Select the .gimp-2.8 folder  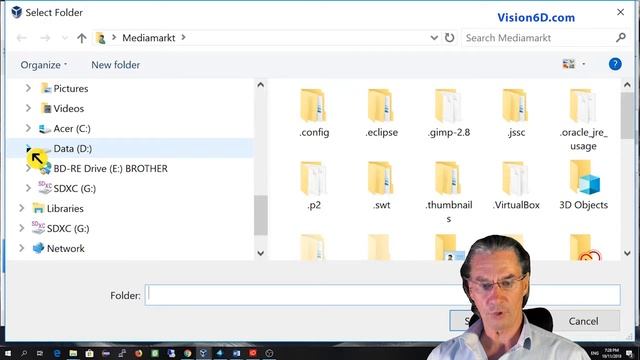point(449,113)
